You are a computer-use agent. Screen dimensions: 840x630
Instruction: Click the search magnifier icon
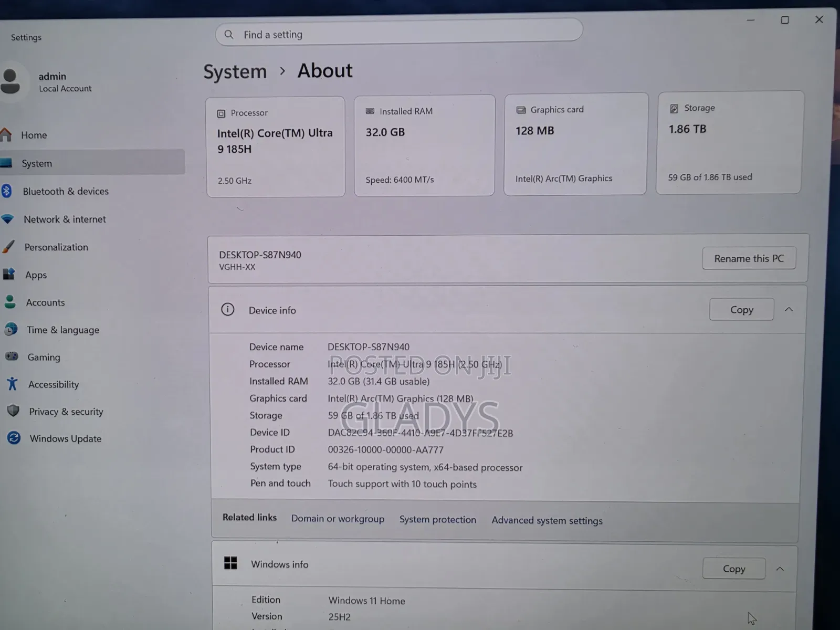(x=229, y=34)
